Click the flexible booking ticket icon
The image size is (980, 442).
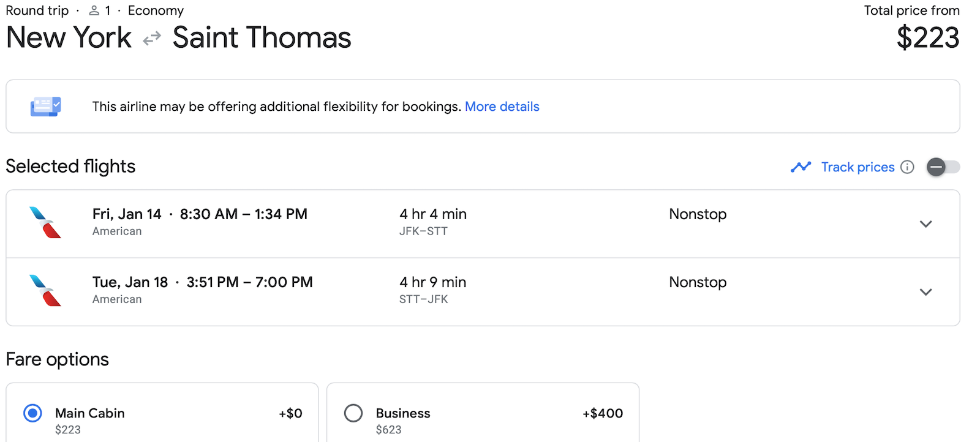[x=46, y=107]
